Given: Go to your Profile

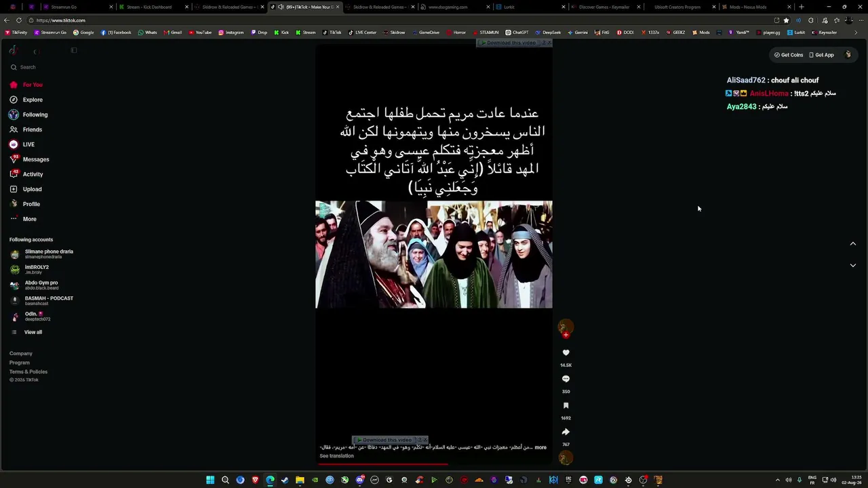Looking at the screenshot, I should 25,204.
